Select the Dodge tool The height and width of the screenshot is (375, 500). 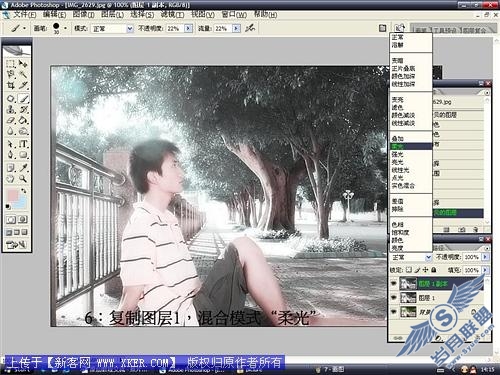pos(23,131)
